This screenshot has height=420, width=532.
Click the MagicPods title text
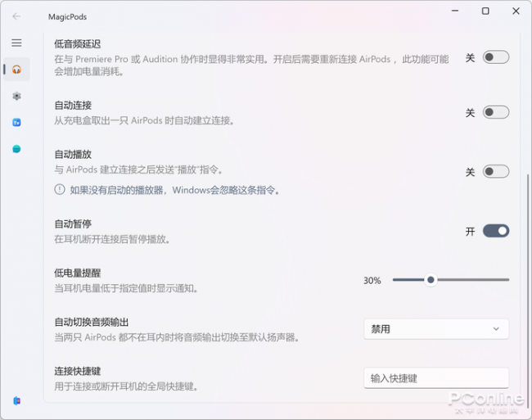click(67, 16)
